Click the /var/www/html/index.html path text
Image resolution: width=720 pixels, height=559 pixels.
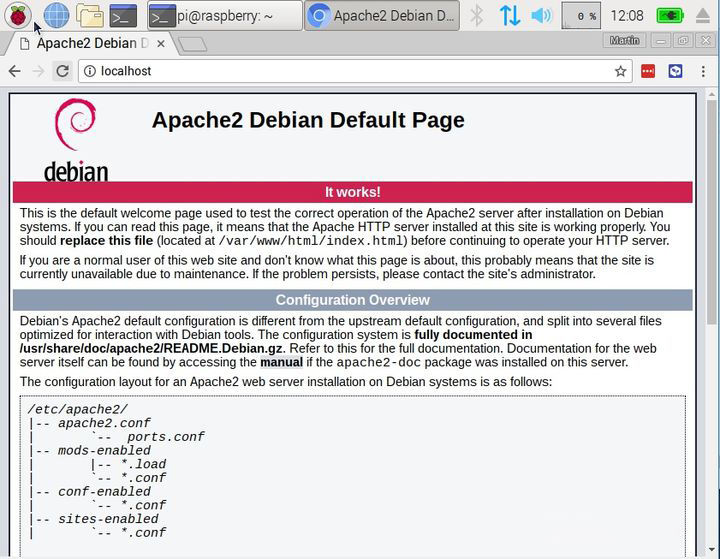[310, 241]
